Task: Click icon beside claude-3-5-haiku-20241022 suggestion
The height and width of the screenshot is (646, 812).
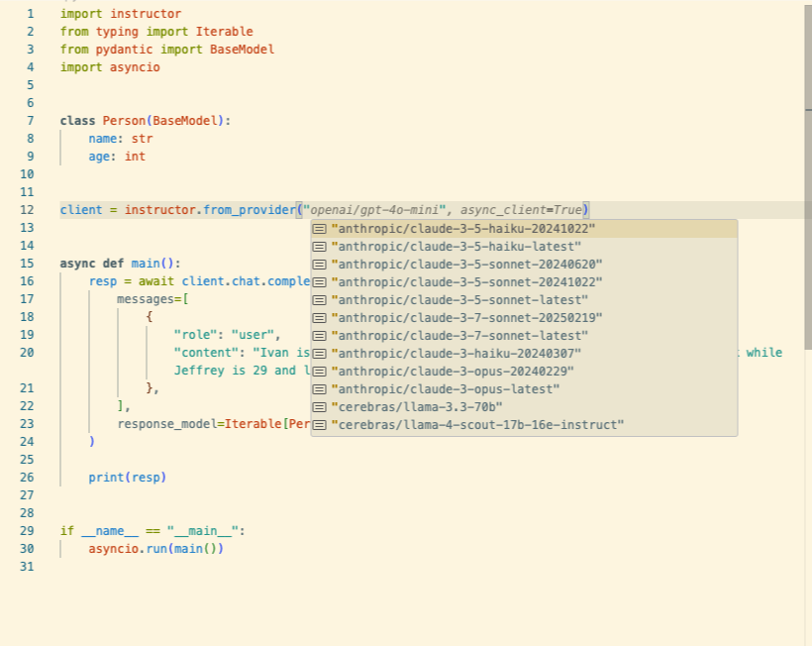Action: (x=320, y=229)
